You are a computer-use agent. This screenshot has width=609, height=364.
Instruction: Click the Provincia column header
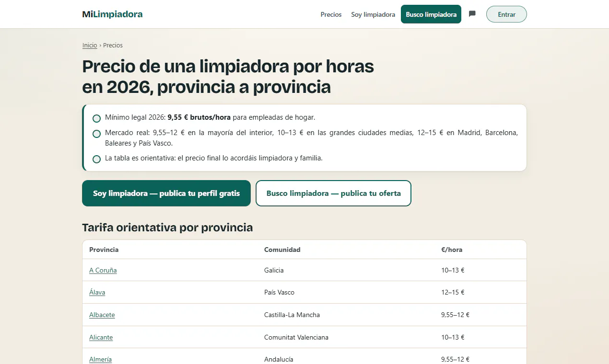(104, 250)
